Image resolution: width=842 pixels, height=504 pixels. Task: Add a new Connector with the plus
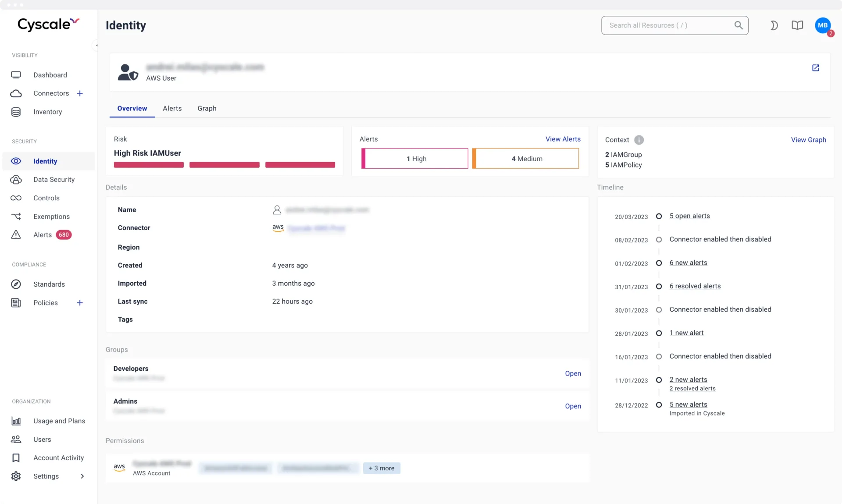pyautogui.click(x=80, y=93)
